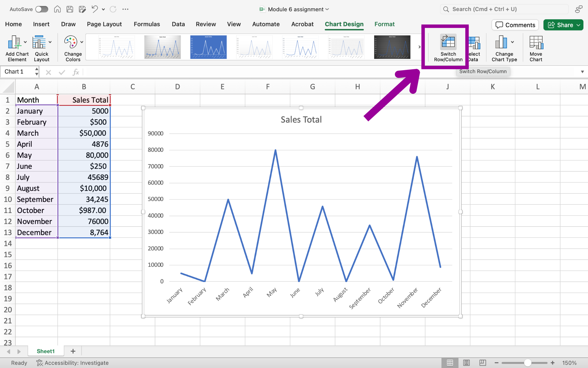Click the Name Box showing Chart 1
Screen dimensions: 588x368
pos(18,72)
